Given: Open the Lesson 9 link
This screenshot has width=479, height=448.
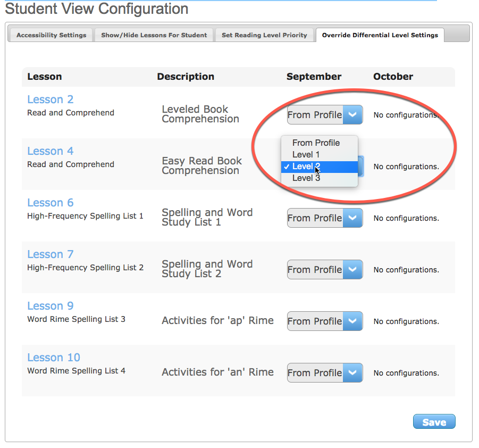Looking at the screenshot, I should click(x=51, y=306).
